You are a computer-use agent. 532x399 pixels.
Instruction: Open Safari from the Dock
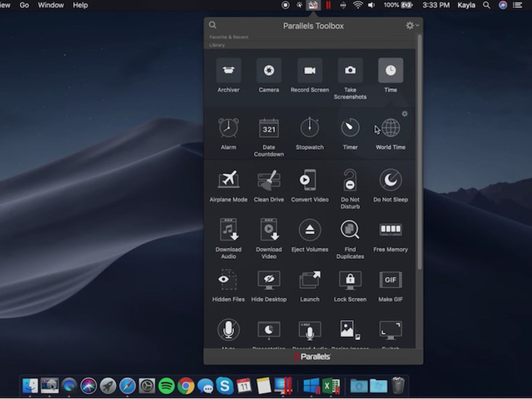[x=127, y=386]
